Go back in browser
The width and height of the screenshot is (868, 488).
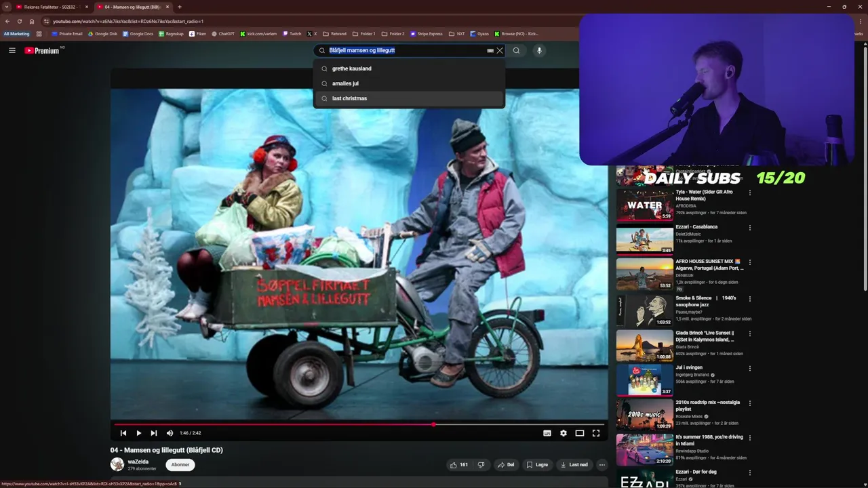click(7, 21)
